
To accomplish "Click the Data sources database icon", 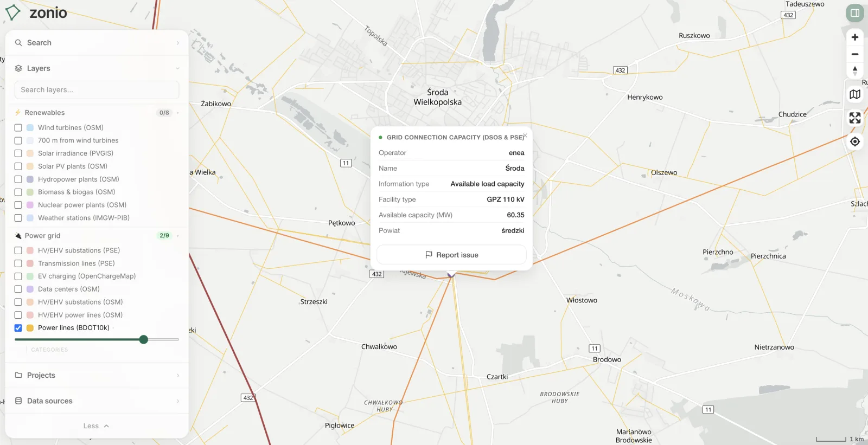I will [x=18, y=401].
